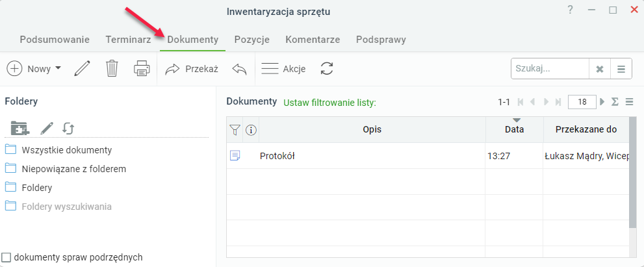
Task: Switch to the Pozycje tab
Action: (x=251, y=40)
